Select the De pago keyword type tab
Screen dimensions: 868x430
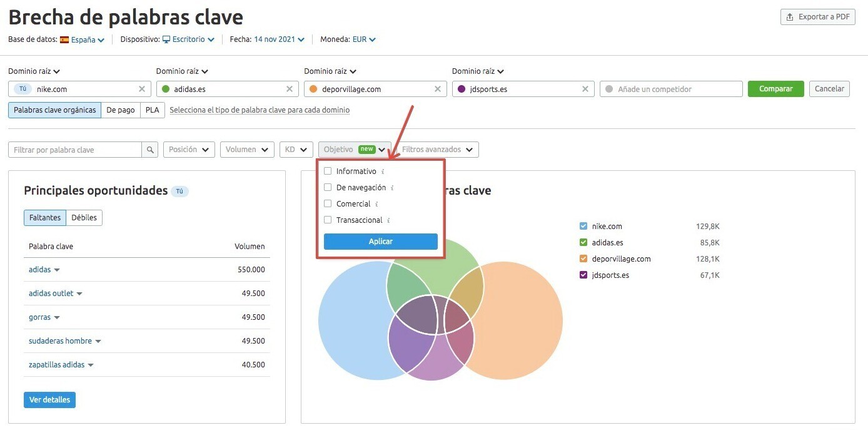click(121, 110)
